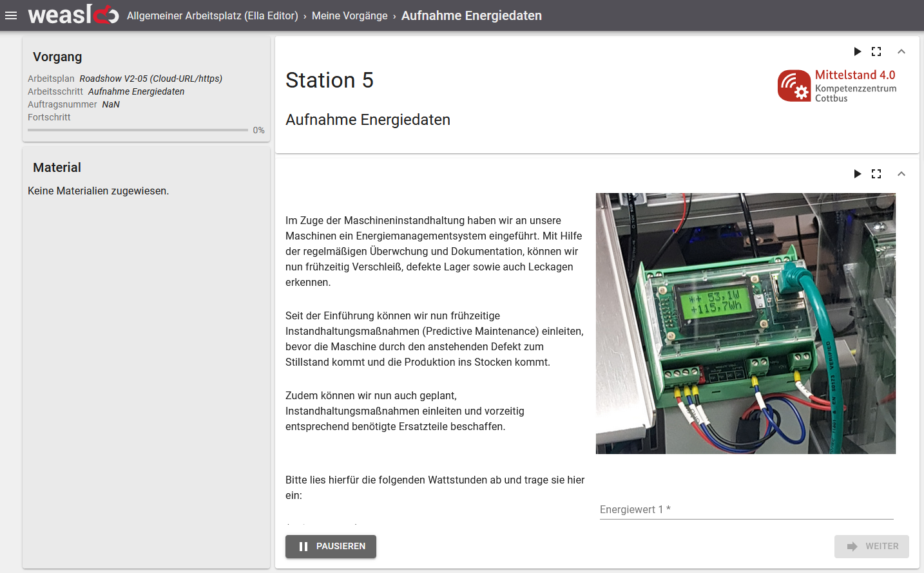Click the Fortschritt progress bar
The width and height of the screenshot is (924, 573).
(137, 129)
